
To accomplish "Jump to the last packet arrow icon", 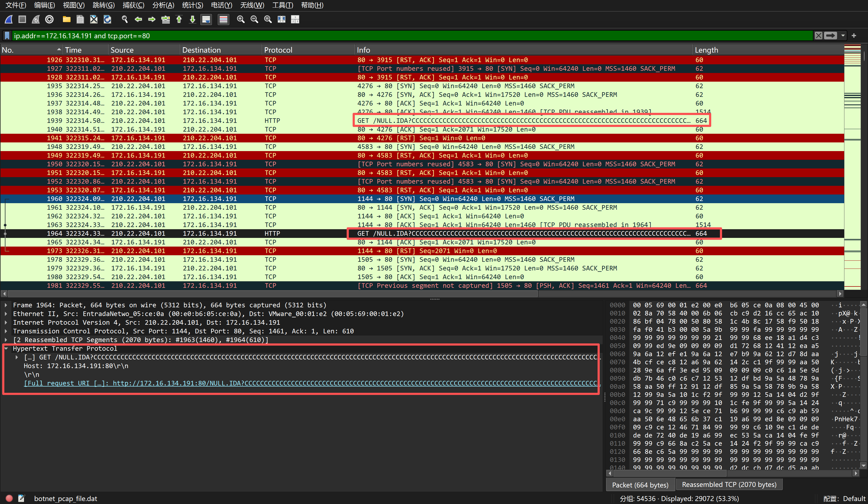I will (193, 20).
